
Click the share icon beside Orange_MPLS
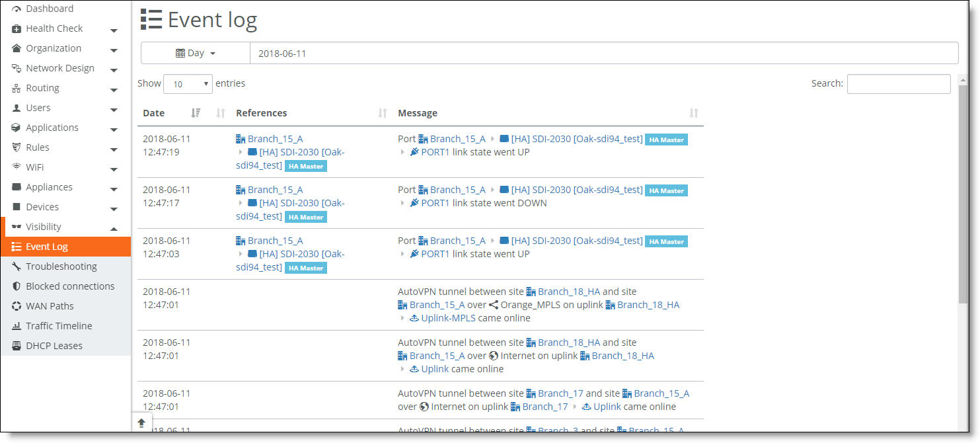(x=493, y=305)
